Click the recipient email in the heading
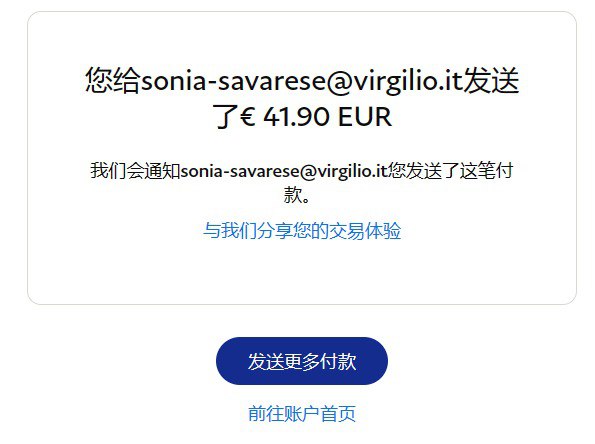595x444 pixels. coord(302,80)
